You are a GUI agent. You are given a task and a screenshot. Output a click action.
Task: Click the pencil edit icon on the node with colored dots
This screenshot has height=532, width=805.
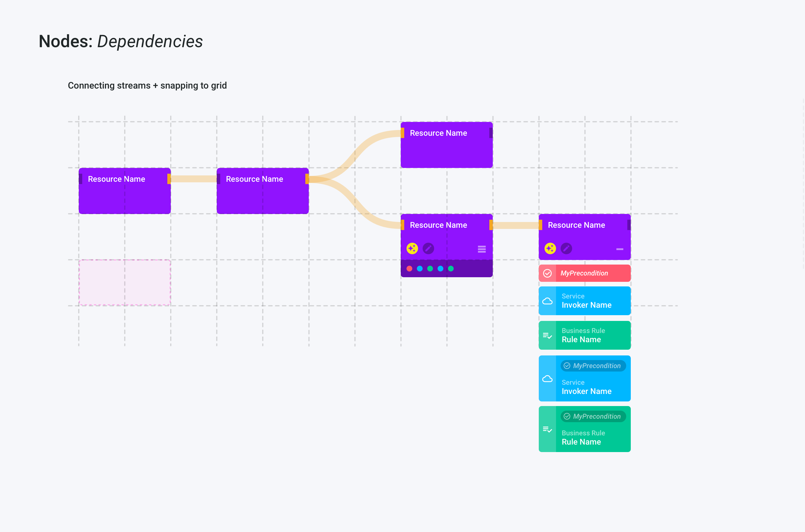tap(428, 249)
